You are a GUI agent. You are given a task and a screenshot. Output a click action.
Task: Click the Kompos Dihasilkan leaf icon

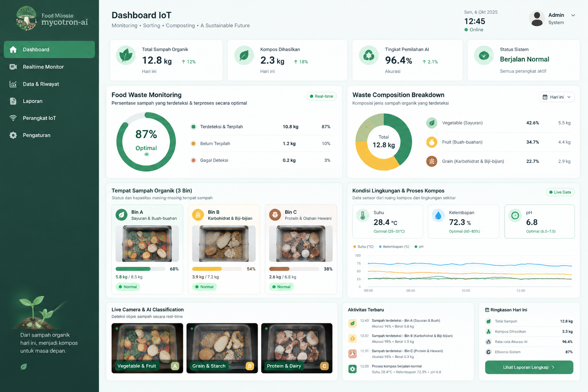(244, 56)
